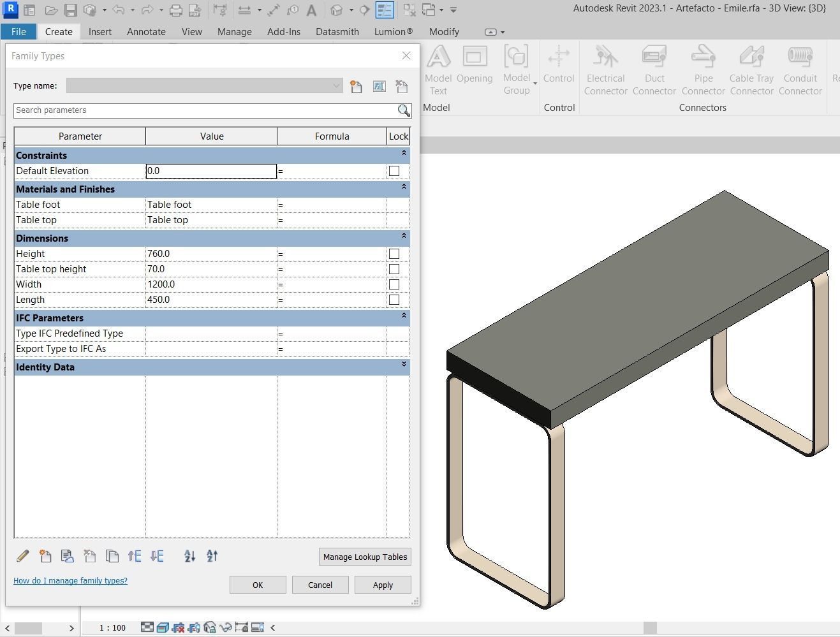
Task: Switch to the Annotate ribbon tab
Action: click(x=146, y=32)
